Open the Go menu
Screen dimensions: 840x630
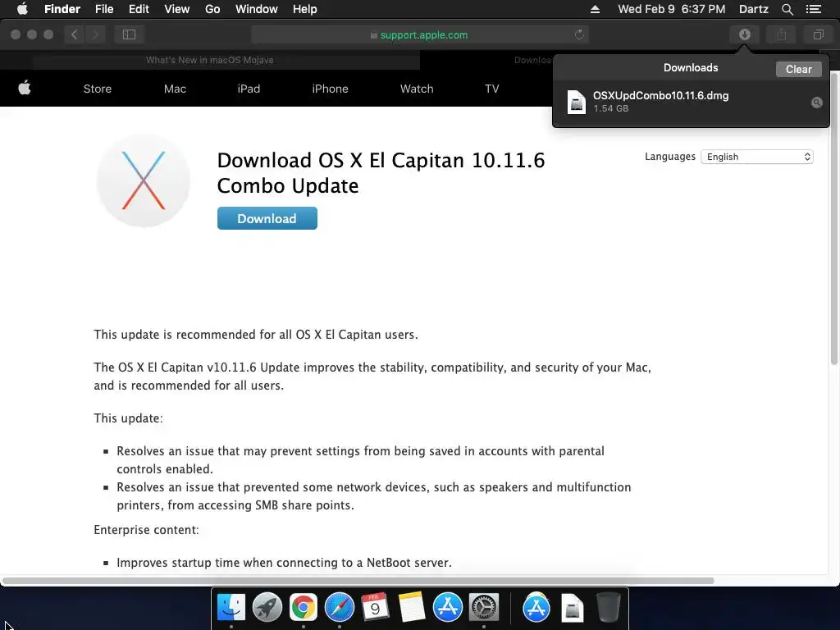pos(212,9)
